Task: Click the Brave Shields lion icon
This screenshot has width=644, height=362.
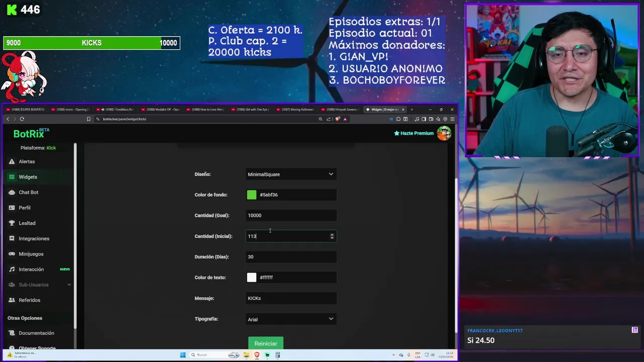Action: click(337, 119)
